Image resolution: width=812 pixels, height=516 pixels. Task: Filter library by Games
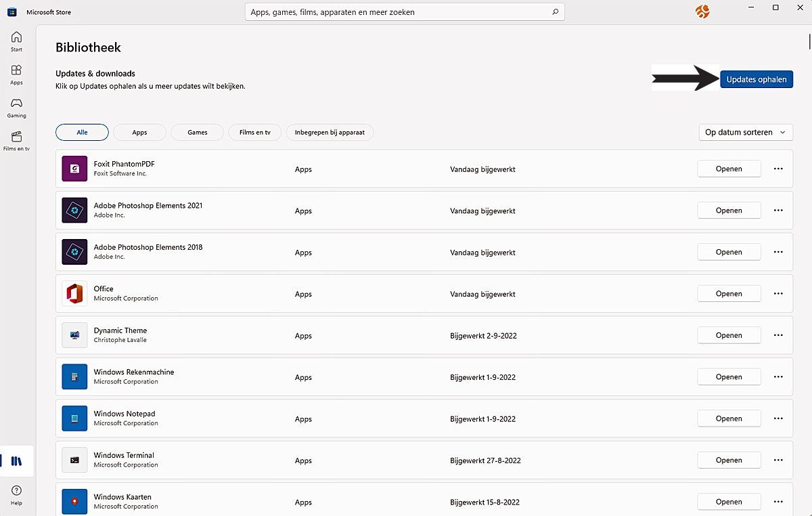[x=198, y=132]
